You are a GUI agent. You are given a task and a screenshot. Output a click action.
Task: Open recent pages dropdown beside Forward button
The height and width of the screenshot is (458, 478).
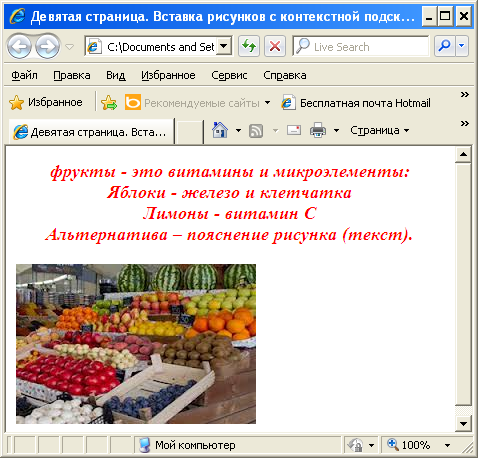pos(69,47)
